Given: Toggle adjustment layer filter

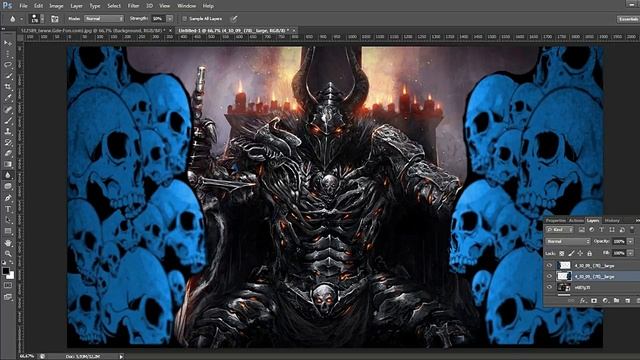Looking at the screenshot, I should click(591, 230).
